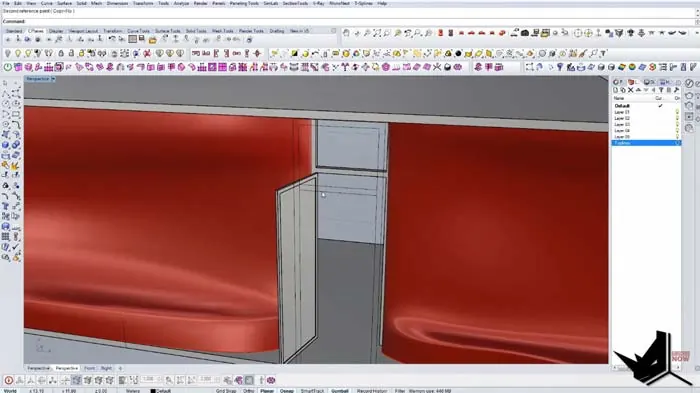Open layer tools hammer icon

coord(676,90)
